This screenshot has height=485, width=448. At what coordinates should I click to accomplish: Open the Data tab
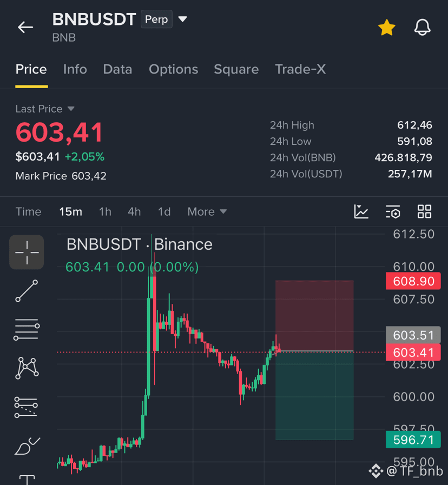click(117, 69)
